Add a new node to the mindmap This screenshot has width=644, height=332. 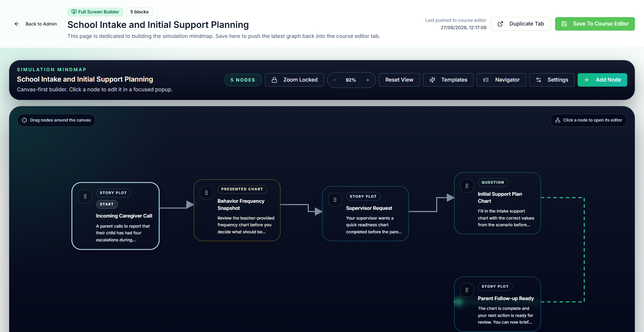(602, 80)
